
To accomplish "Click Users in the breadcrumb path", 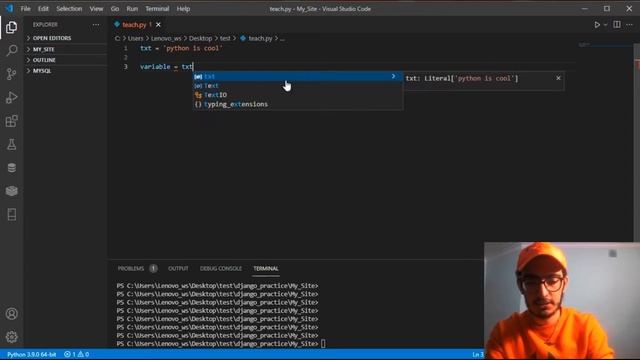I will 136,38.
